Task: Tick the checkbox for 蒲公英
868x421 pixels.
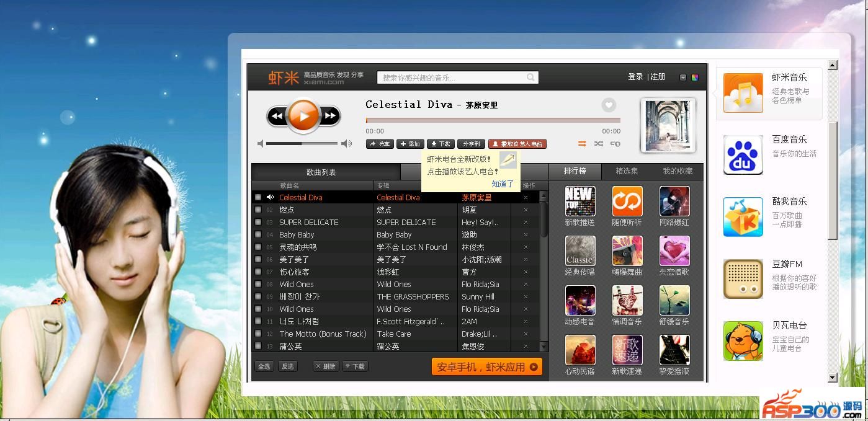Action: 258,346
